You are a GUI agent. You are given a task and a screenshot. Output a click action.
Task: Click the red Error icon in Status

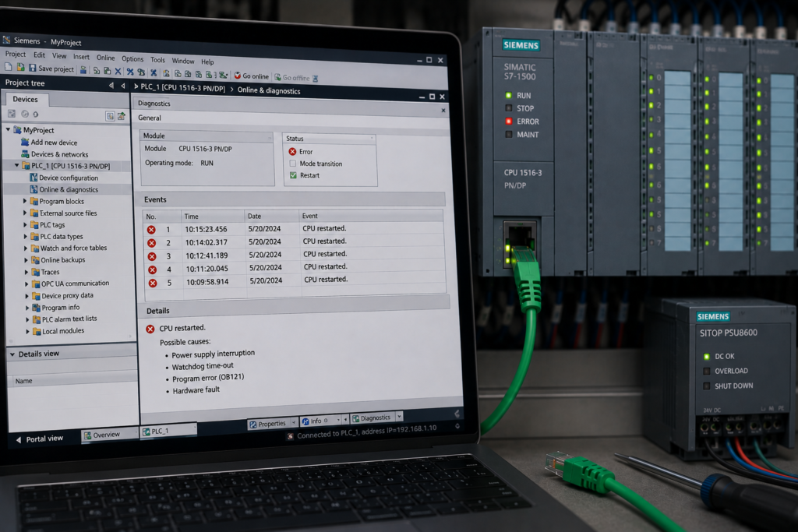click(293, 152)
